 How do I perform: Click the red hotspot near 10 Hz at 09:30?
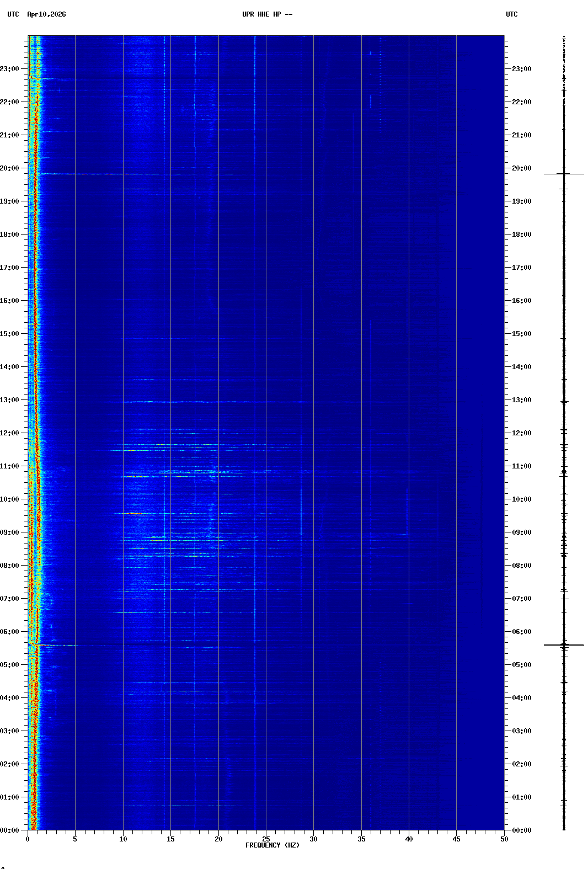point(134,514)
